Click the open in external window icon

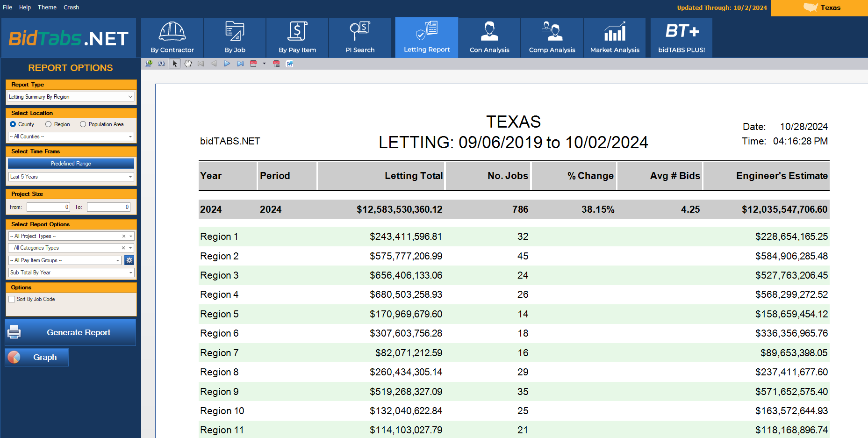coord(289,64)
